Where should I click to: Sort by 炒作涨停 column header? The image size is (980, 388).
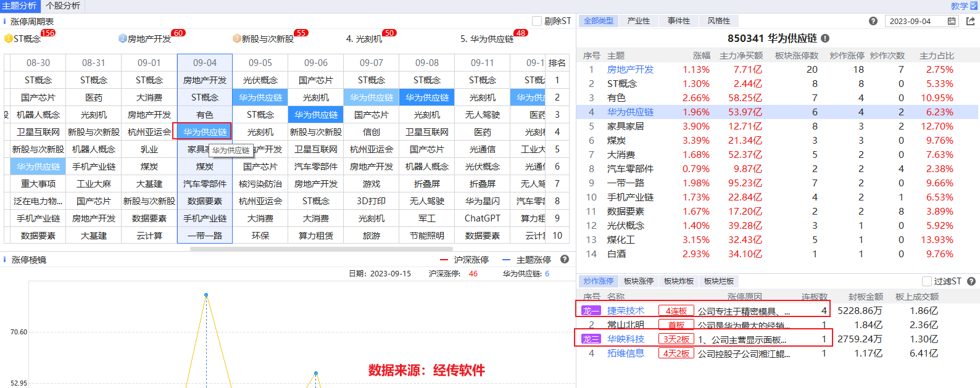(x=847, y=56)
